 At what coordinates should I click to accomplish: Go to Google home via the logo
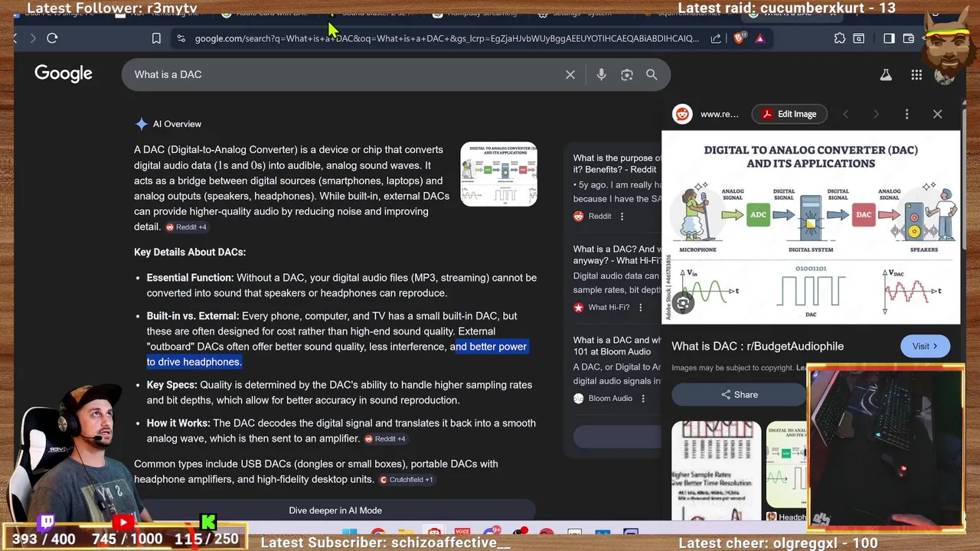pyautogui.click(x=64, y=73)
